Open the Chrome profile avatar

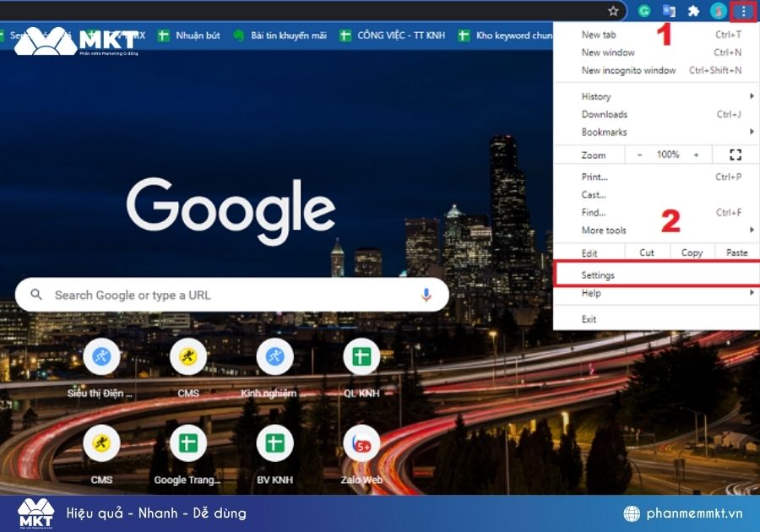(x=719, y=12)
